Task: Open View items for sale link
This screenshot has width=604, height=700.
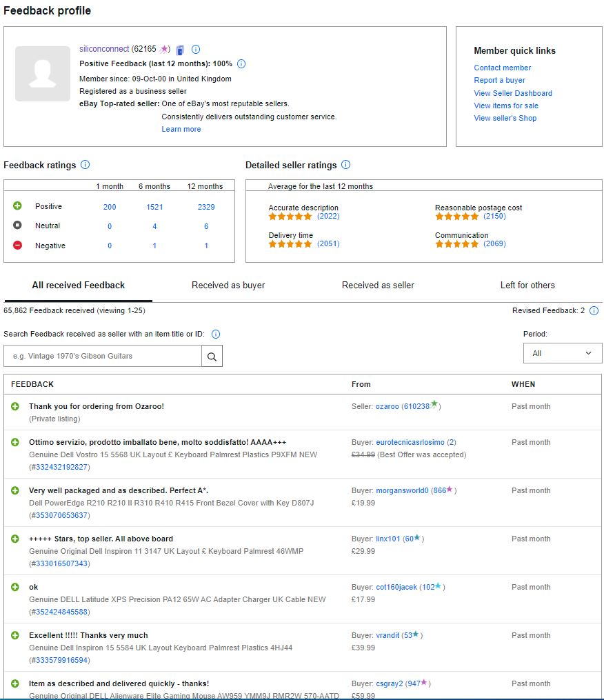Action: [506, 106]
